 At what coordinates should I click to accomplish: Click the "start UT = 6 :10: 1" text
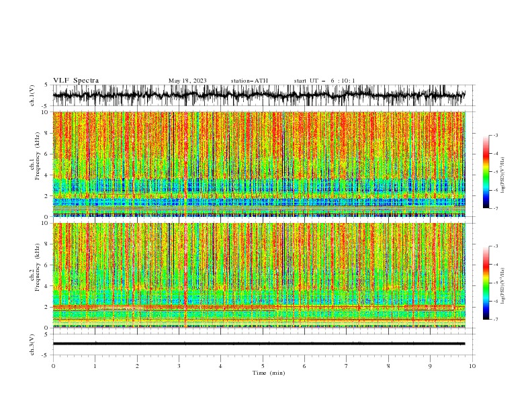324,81
